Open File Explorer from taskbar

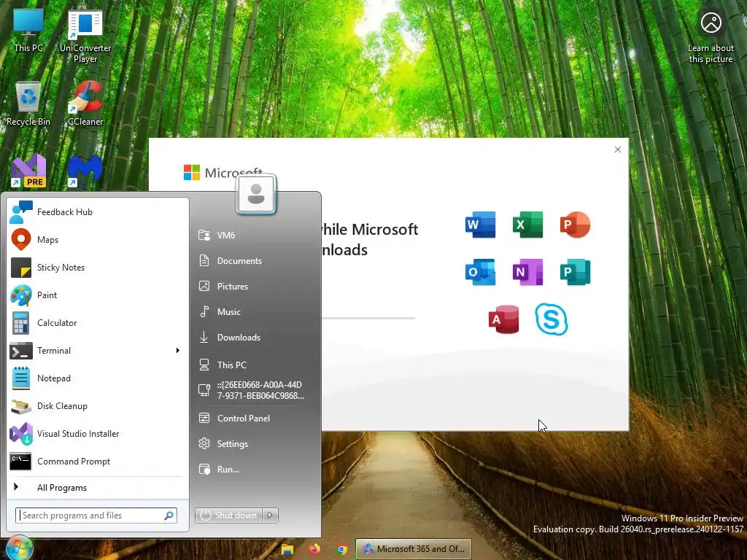(287, 549)
